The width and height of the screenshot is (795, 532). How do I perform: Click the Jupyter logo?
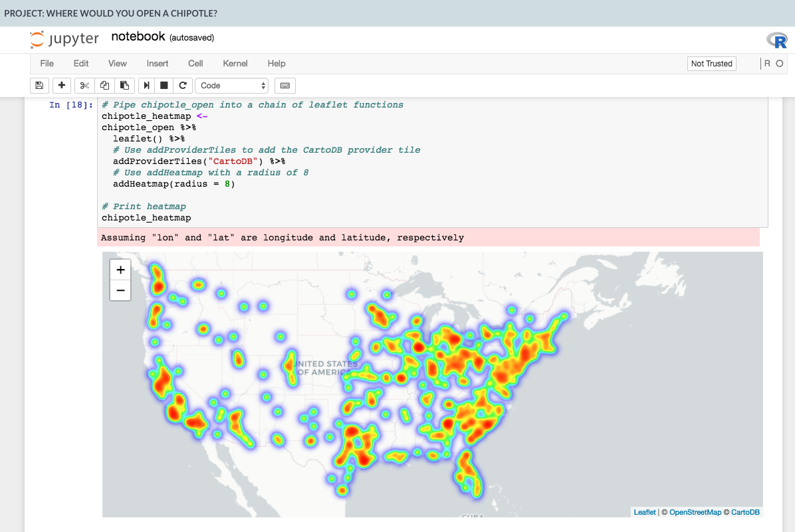point(64,39)
